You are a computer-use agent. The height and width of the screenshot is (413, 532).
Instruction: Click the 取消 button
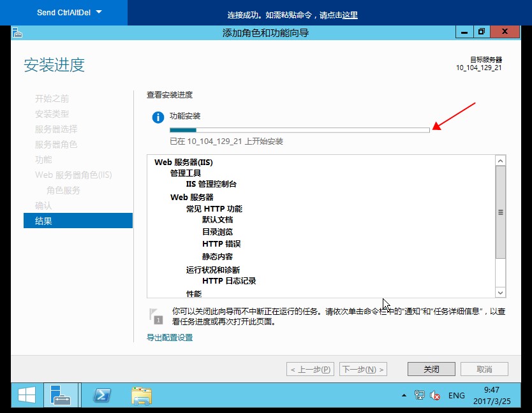484,369
